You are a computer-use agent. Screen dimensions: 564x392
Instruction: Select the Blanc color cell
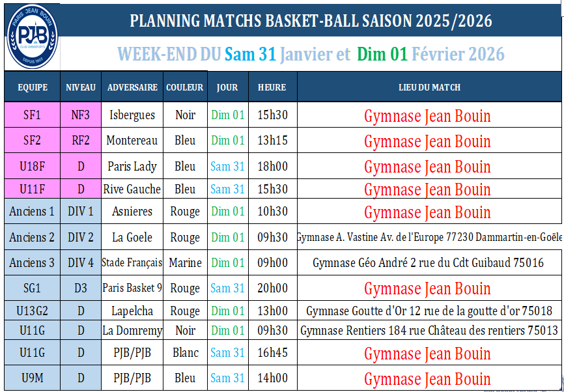tap(185, 353)
